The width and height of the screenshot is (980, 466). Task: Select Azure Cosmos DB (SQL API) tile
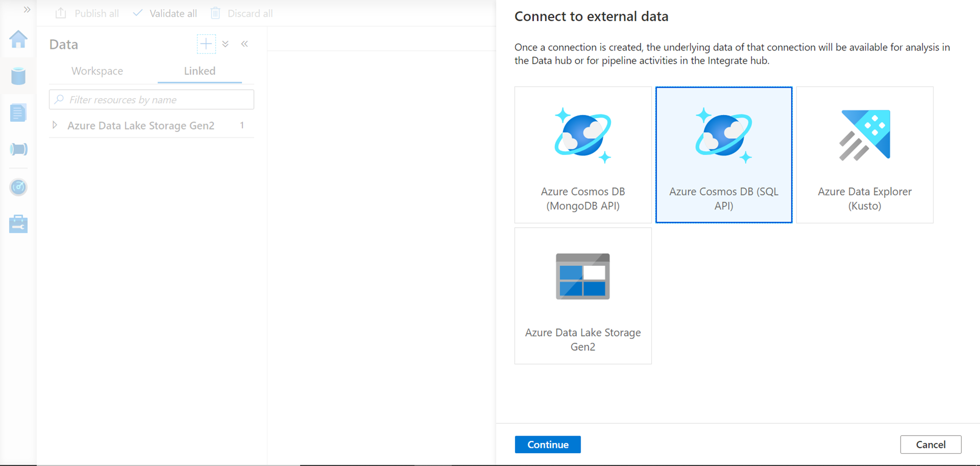tap(724, 155)
